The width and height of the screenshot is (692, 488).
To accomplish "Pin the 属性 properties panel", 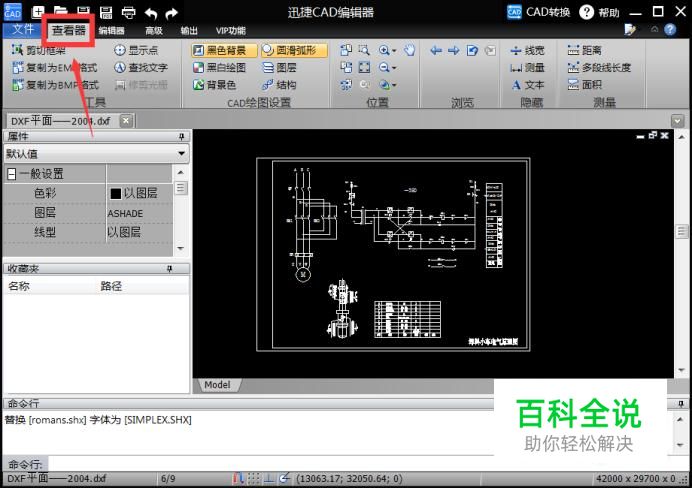I will (181, 136).
